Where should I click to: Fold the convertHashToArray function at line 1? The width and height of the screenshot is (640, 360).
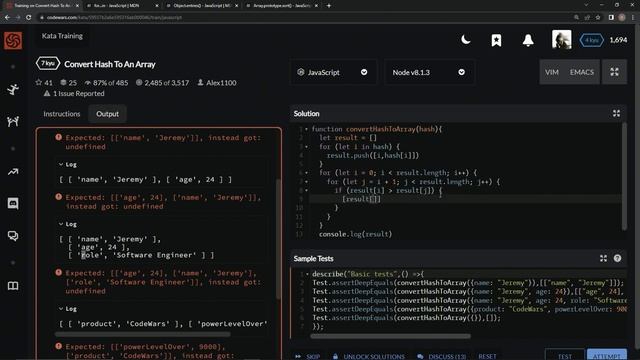coord(307,129)
